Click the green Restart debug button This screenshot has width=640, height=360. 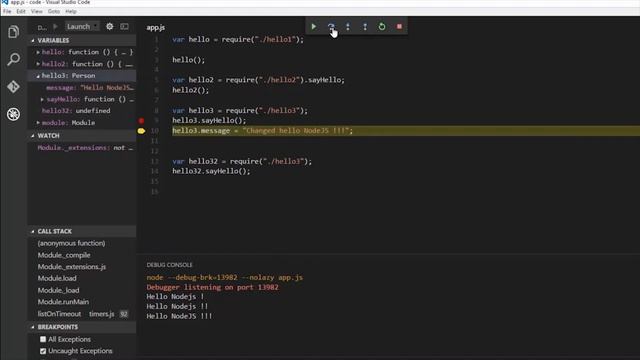point(382,27)
